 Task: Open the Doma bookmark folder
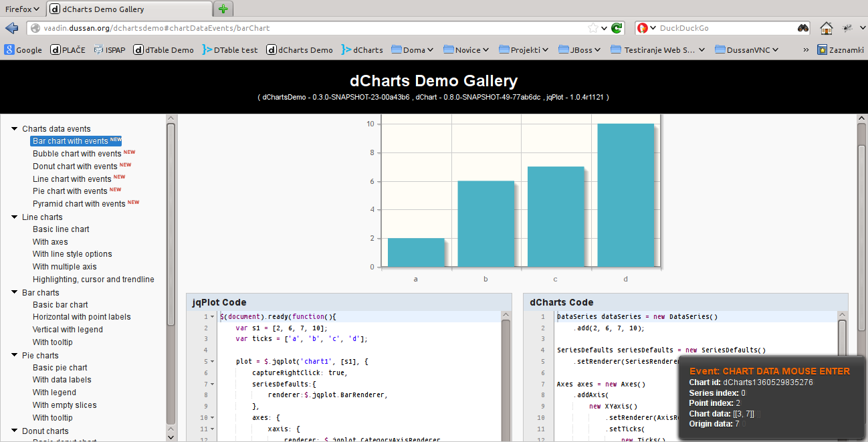tap(413, 49)
